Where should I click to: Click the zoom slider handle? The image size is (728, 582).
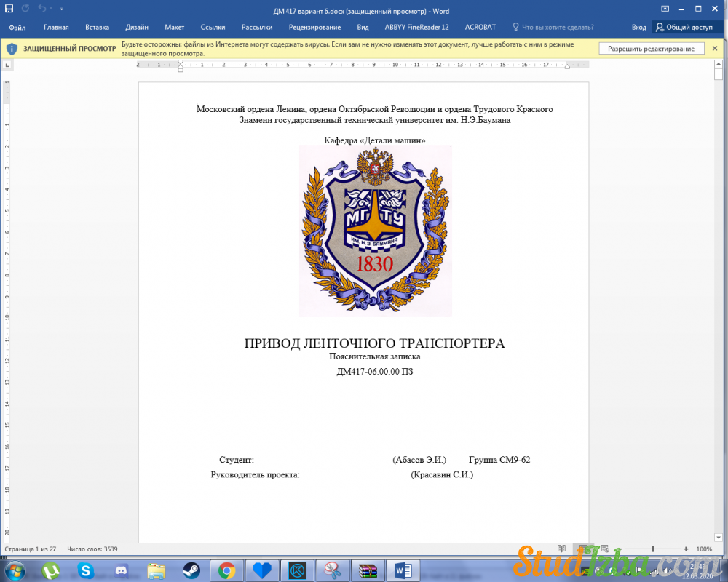coord(653,549)
